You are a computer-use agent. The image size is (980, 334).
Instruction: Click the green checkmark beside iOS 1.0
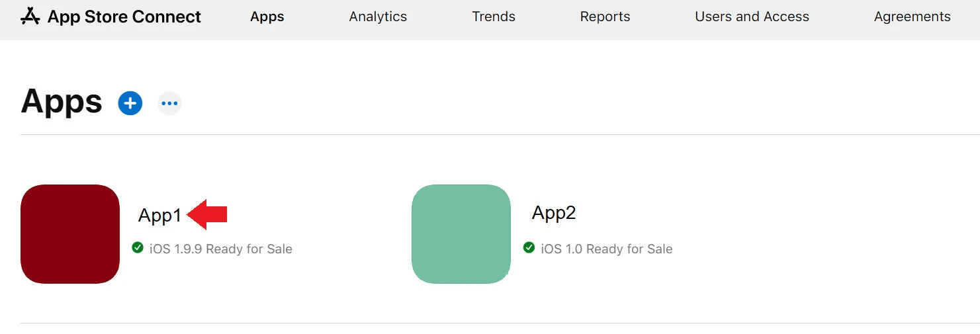(529, 248)
